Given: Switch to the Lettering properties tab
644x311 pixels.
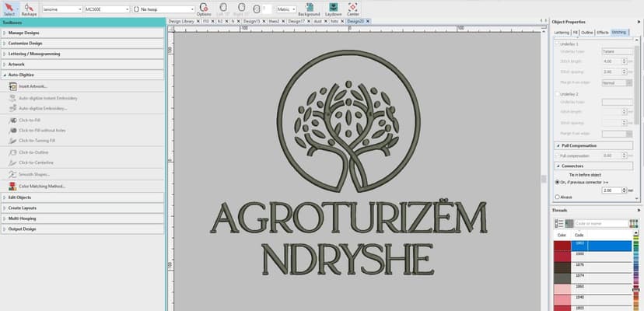Looking at the screenshot, I should (562, 33).
